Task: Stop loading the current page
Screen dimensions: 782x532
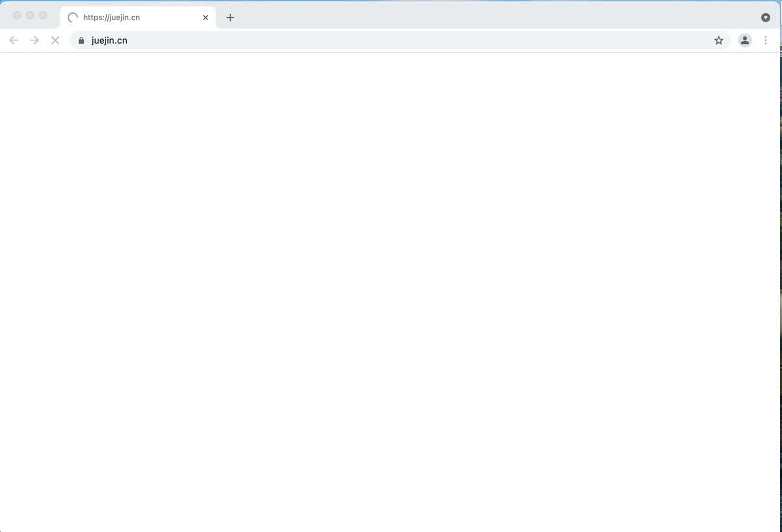Action: [x=55, y=40]
